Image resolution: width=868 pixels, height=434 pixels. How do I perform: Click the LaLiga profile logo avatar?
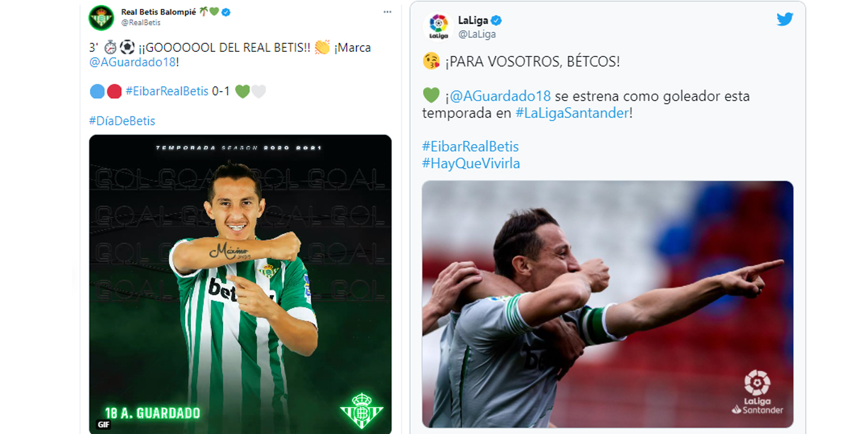[x=438, y=27]
